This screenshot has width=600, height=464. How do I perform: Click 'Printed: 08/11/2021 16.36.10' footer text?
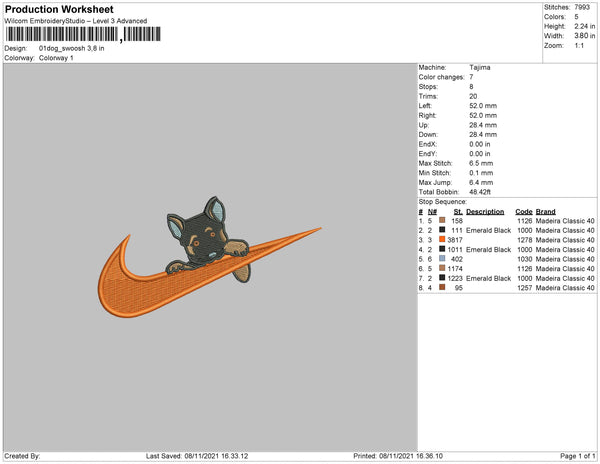tap(398, 456)
